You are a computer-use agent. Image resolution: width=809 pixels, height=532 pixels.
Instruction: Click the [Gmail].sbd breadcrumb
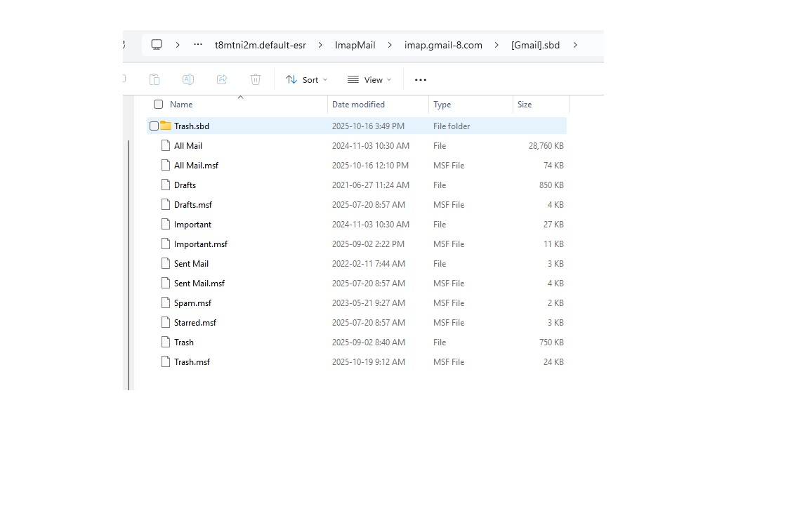[536, 45]
